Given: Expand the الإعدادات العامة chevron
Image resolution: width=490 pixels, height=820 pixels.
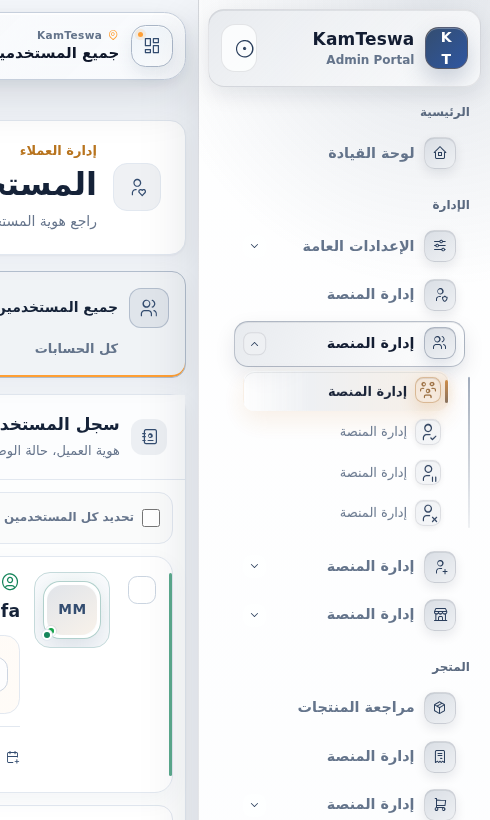Looking at the screenshot, I should click(254, 246).
